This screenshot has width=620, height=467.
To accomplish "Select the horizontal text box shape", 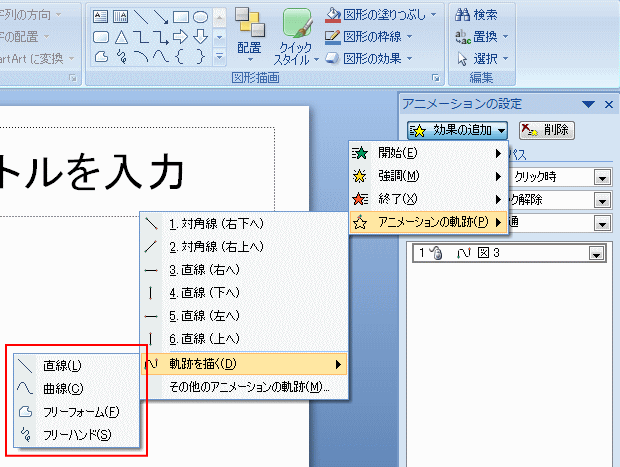I will point(100,17).
